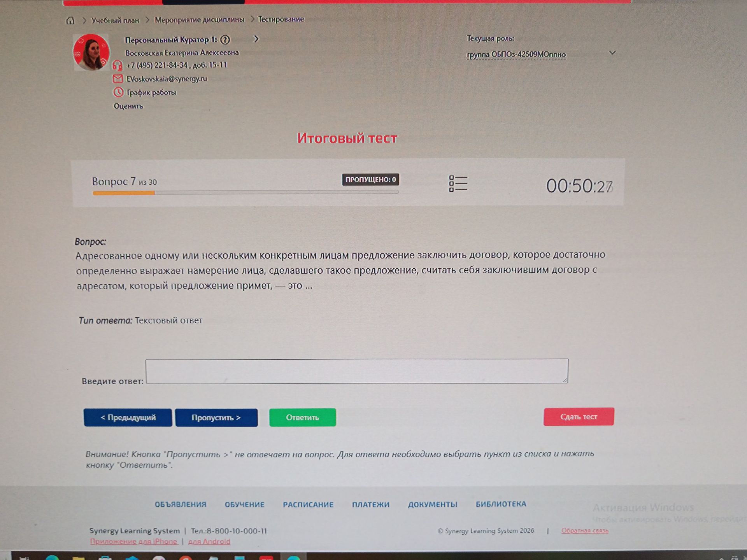Open curator email EVoskovskaia@synergy.ru

click(167, 79)
